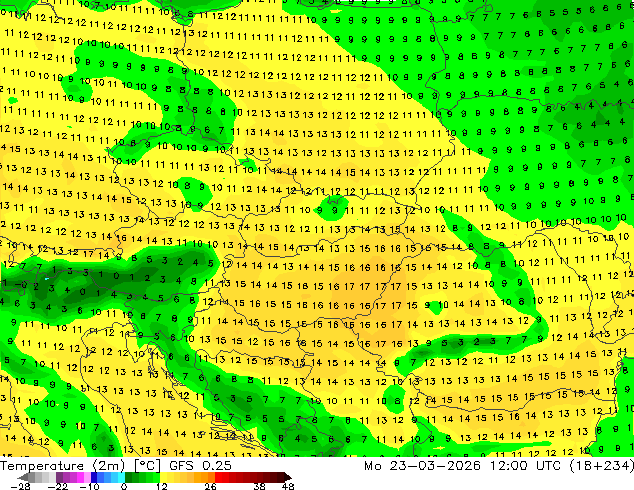Click the "Temperature (2m) [°C]" title text

80,466
